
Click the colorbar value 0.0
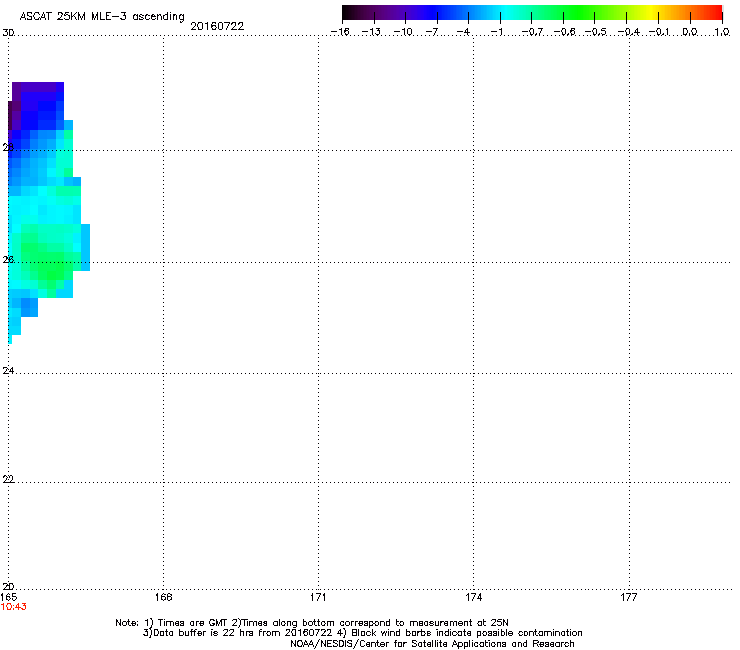pos(690,32)
